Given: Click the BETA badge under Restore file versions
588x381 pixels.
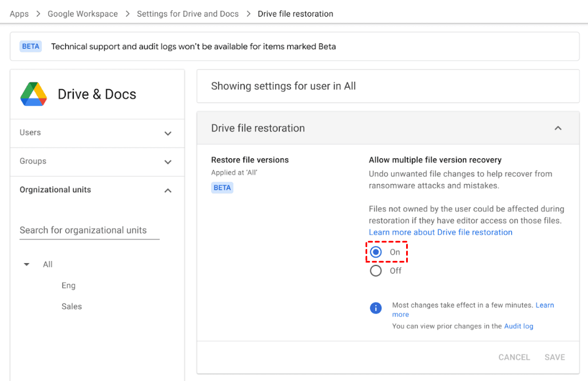Looking at the screenshot, I should pos(222,188).
